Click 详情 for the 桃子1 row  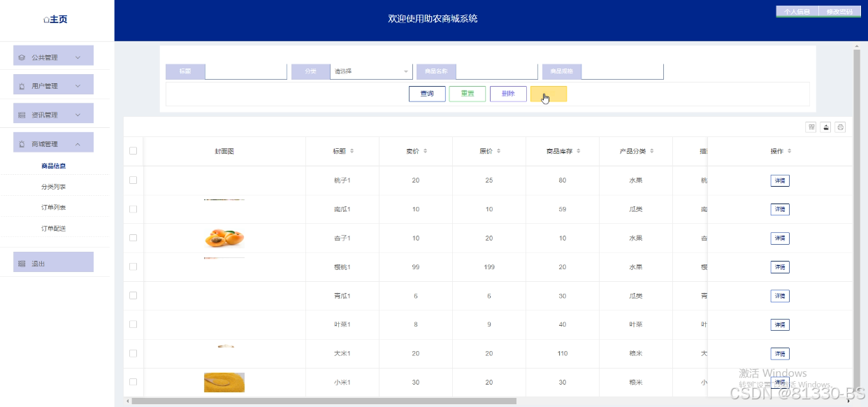click(x=780, y=181)
